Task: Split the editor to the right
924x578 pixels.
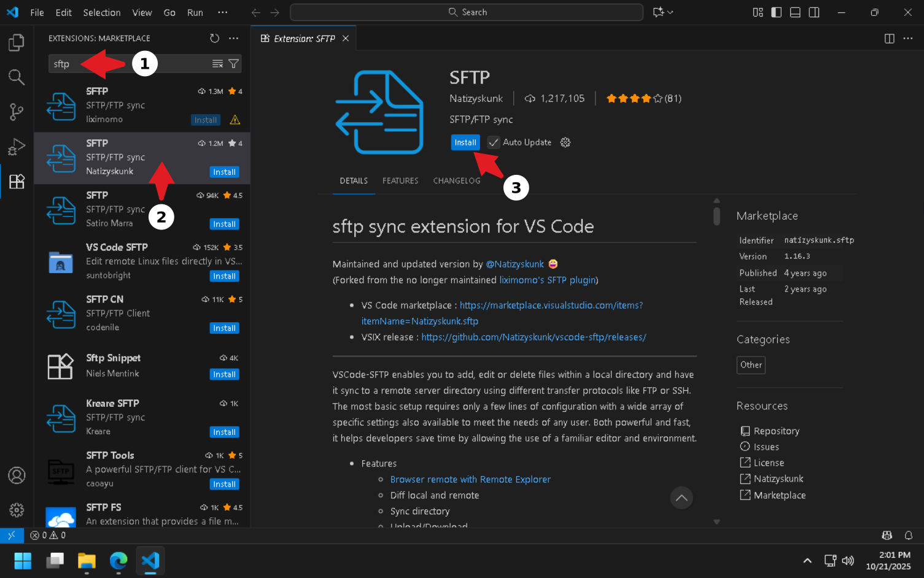Action: pos(889,38)
